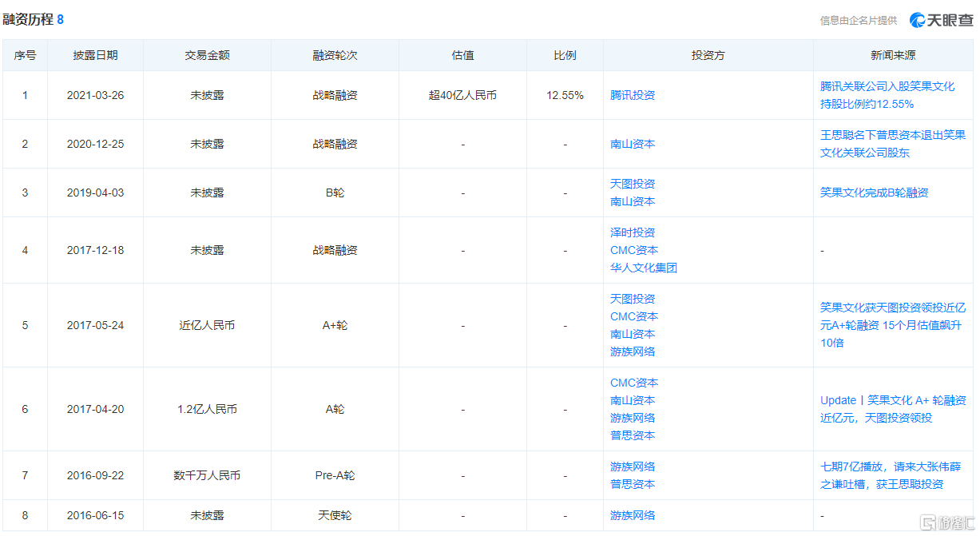Click the 投资方 column header
980x536 pixels.
coord(708,55)
